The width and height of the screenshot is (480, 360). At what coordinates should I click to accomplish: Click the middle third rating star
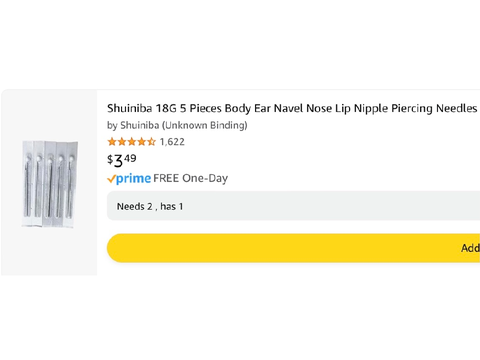click(132, 142)
